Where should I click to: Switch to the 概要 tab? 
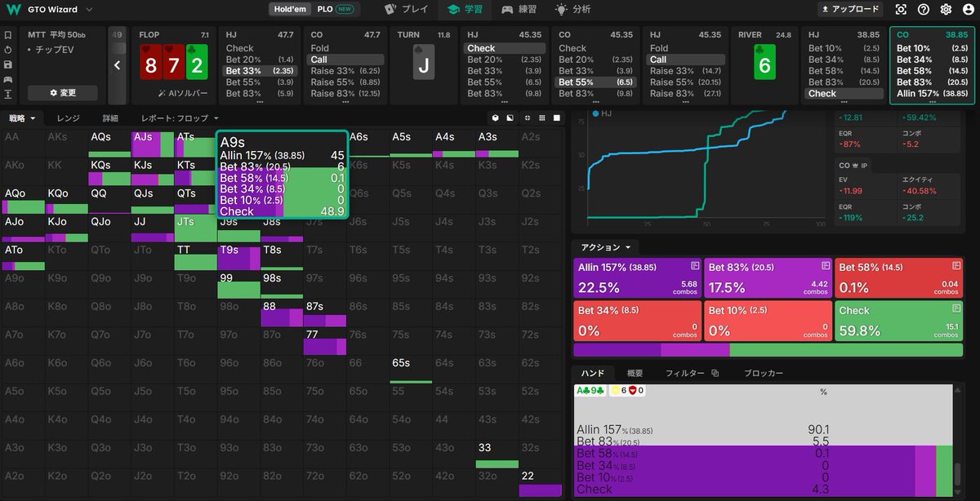click(635, 373)
